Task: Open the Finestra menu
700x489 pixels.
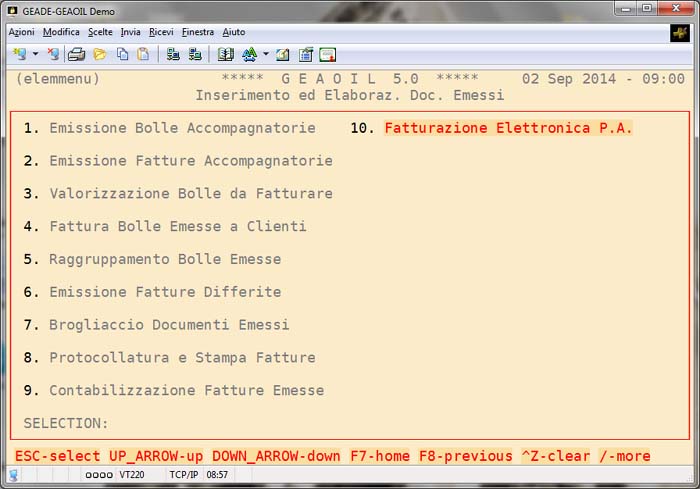Action: pyautogui.click(x=198, y=32)
